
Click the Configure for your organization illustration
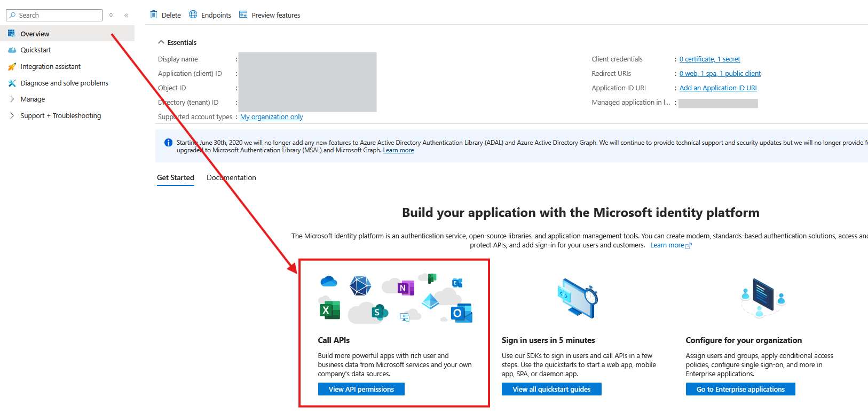click(x=763, y=298)
